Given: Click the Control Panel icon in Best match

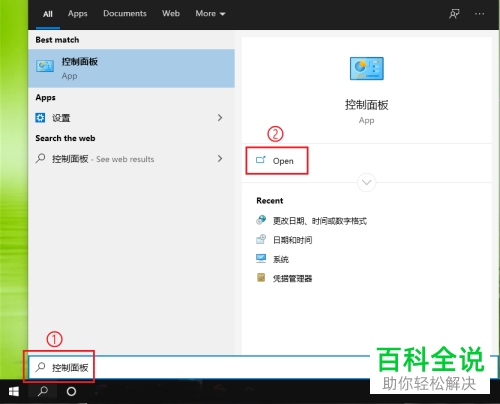Looking at the screenshot, I should 45,66.
